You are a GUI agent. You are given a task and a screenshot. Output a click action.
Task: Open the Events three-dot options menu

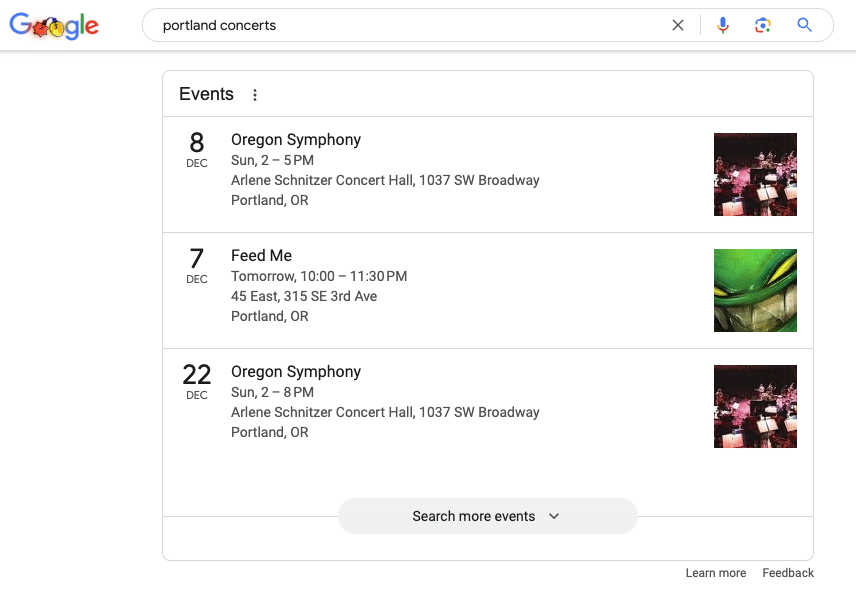pos(255,95)
